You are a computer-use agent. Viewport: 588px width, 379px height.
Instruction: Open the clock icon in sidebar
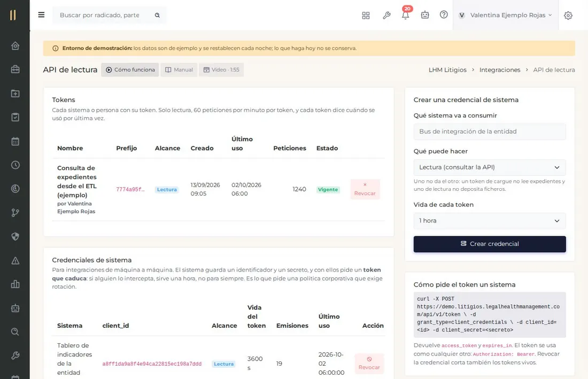tap(15, 165)
